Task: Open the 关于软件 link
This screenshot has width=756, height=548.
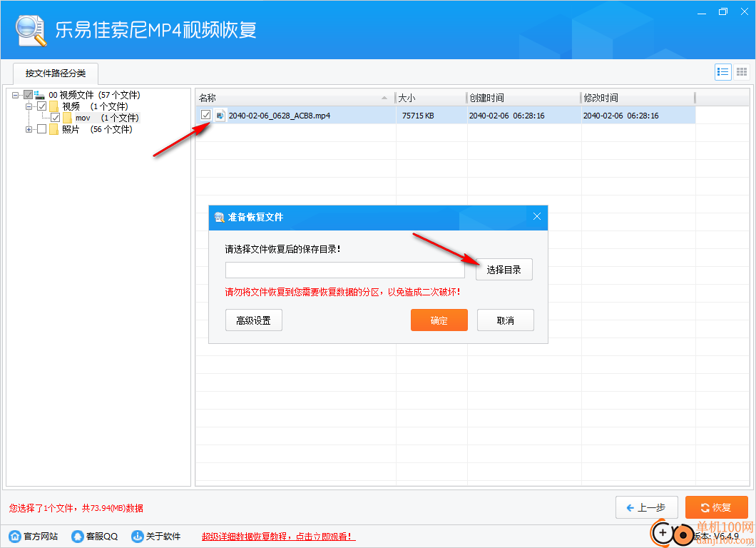Action: 163,537
